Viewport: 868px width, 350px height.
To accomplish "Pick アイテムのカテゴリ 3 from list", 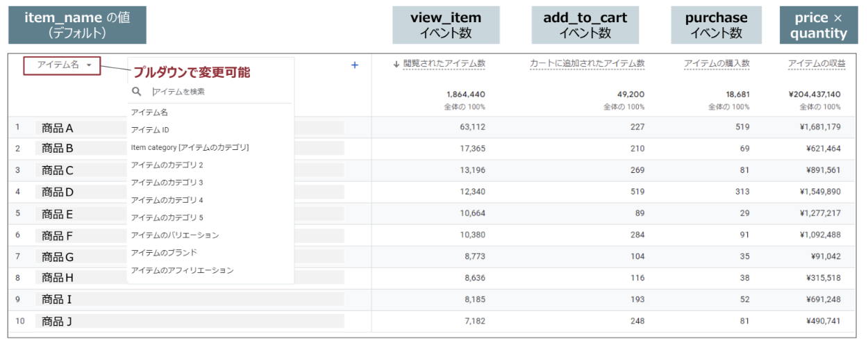I will 167,183.
